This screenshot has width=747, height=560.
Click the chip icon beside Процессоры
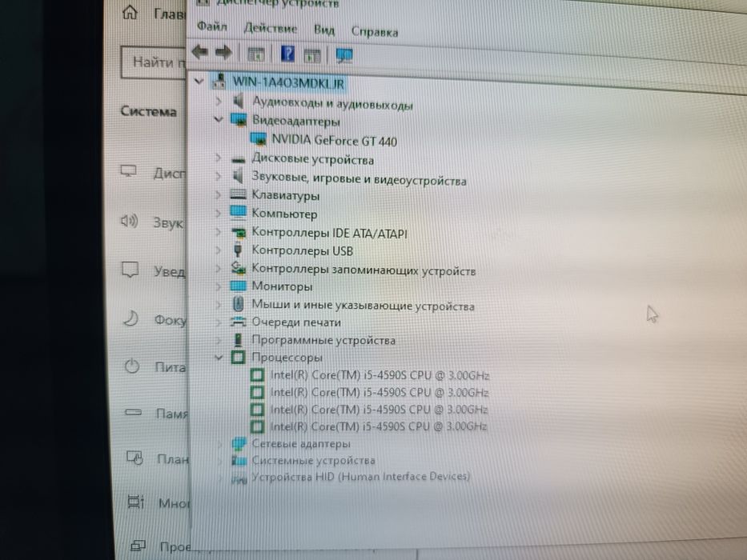coord(239,357)
